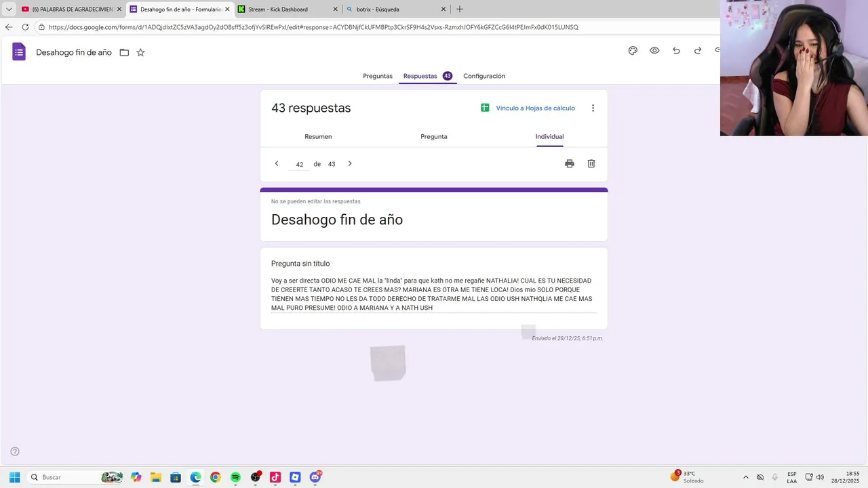Go to next response arrow
Image resolution: width=868 pixels, height=488 pixels.
pos(350,163)
